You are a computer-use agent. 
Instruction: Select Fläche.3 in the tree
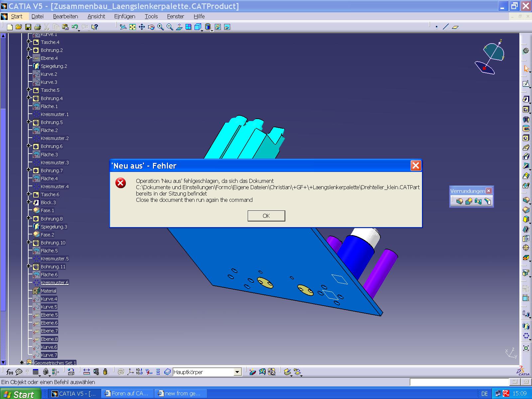point(49,155)
